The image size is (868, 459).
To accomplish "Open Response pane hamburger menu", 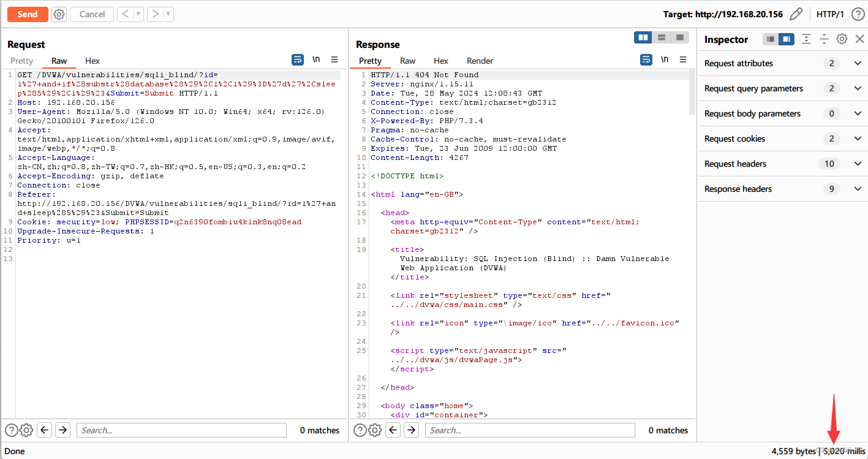I will (x=683, y=59).
